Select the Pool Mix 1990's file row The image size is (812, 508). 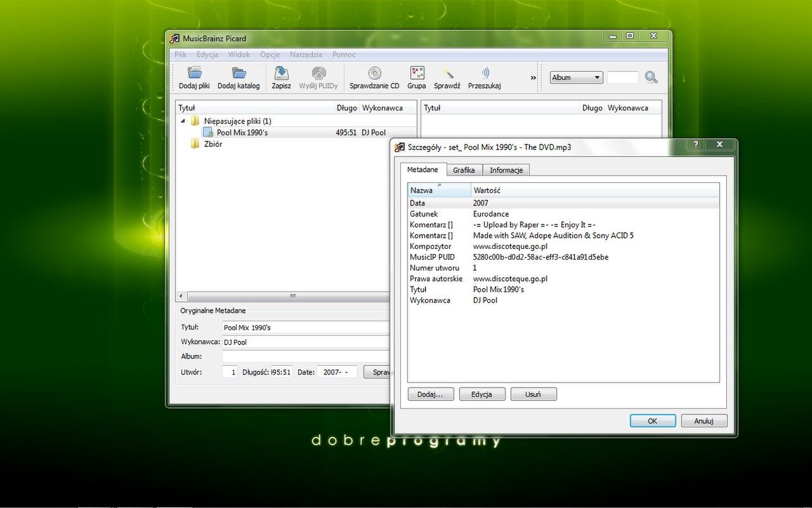pos(296,132)
